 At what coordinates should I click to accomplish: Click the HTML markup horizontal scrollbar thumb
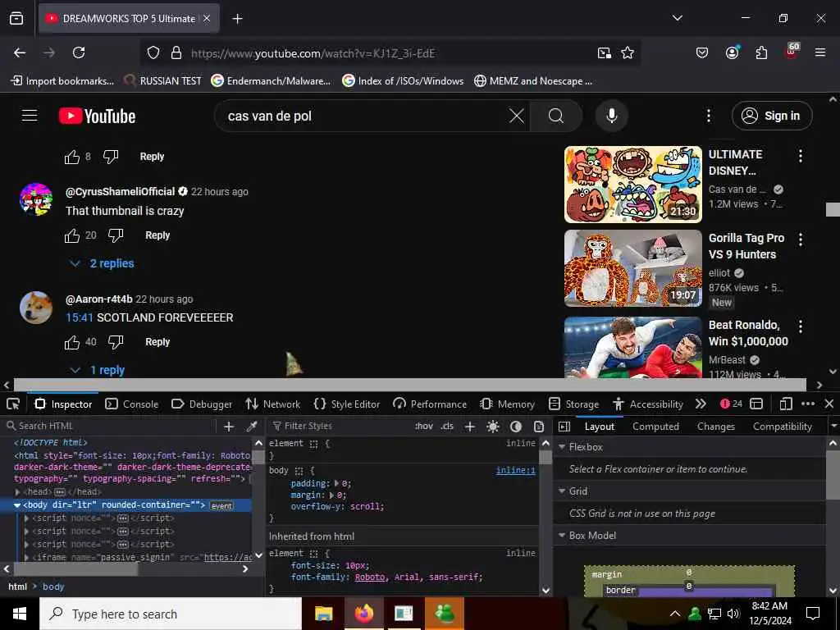coord(74,569)
